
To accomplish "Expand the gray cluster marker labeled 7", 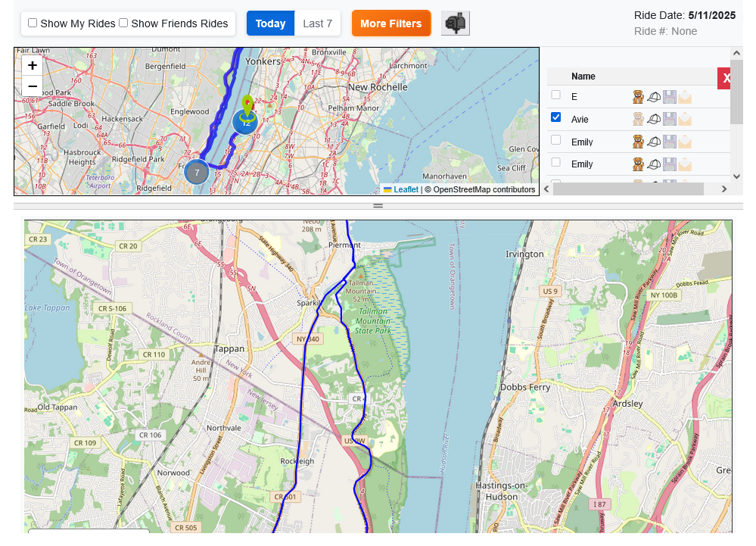I will click(x=197, y=172).
